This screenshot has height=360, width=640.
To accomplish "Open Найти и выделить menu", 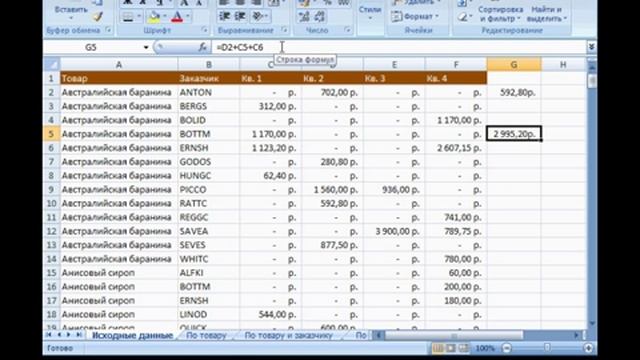I will point(547,14).
